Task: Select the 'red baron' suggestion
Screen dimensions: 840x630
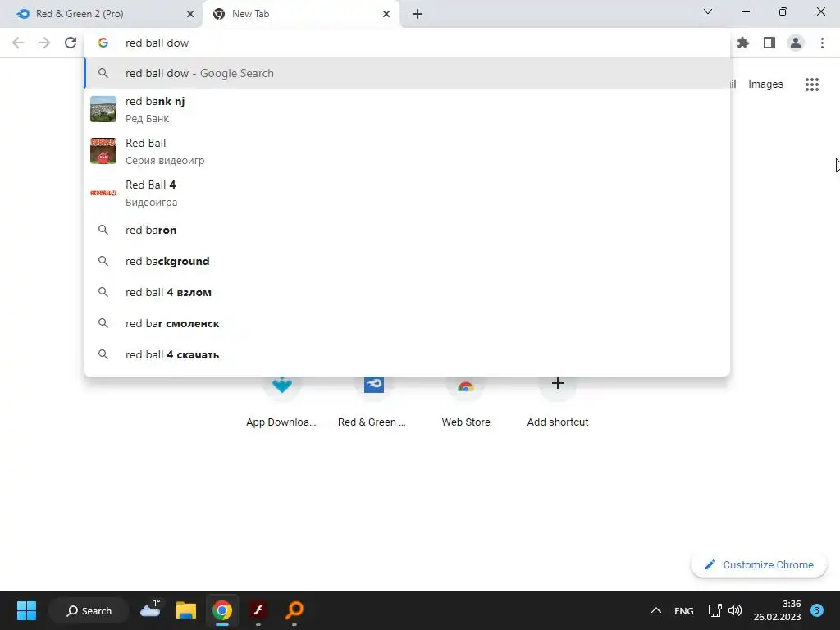Action: (x=407, y=230)
